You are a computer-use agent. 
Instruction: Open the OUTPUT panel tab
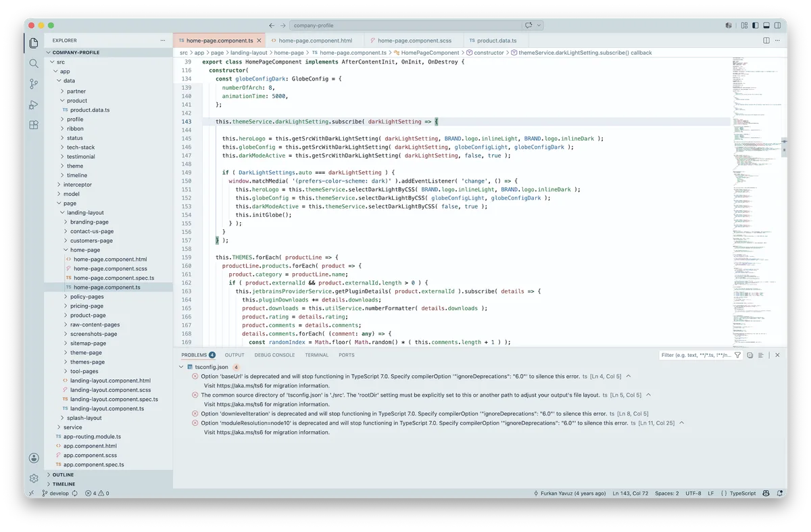pyautogui.click(x=235, y=355)
